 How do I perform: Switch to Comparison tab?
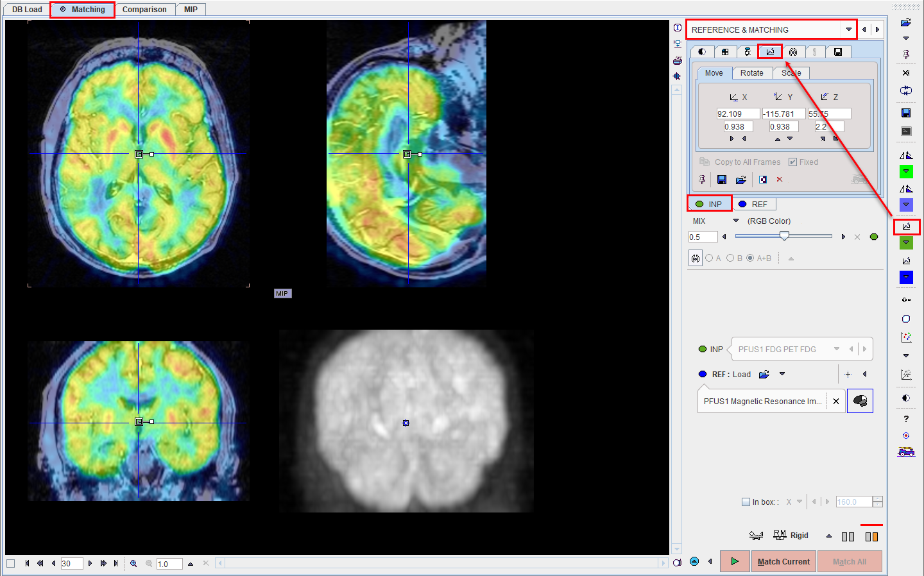(x=144, y=10)
